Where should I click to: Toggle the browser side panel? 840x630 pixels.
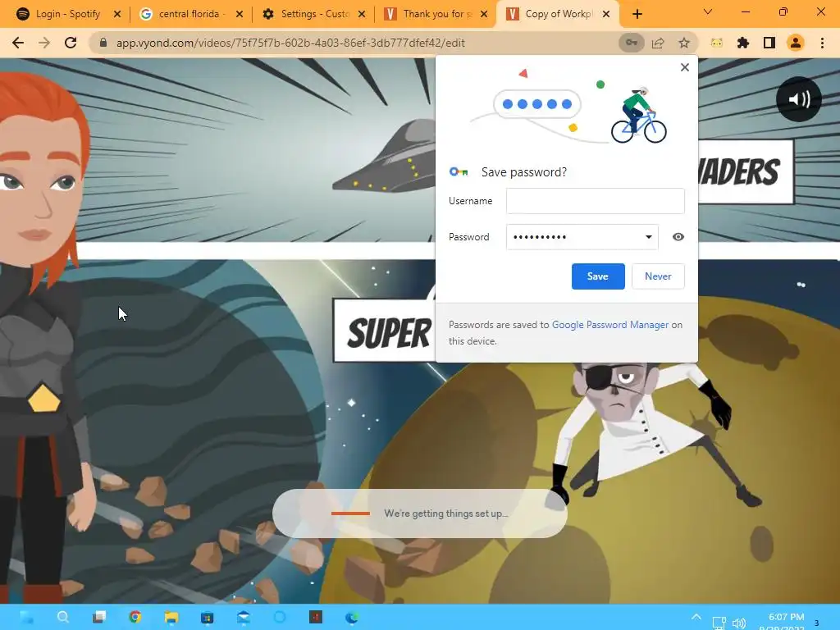pos(769,43)
